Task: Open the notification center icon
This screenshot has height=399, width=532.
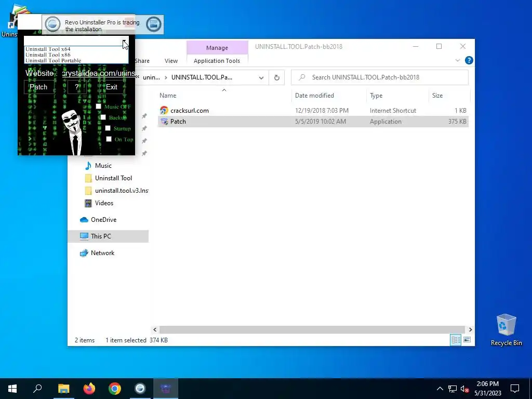Action: coord(515,389)
